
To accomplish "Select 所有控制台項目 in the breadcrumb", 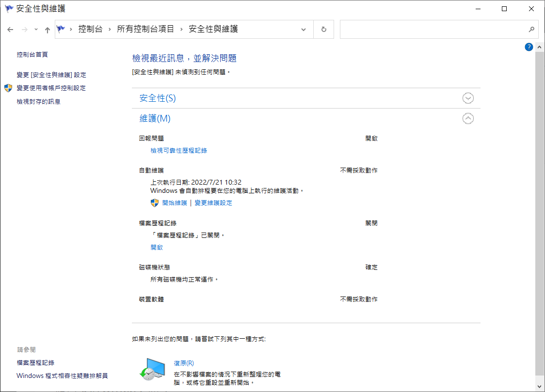I will 145,29.
